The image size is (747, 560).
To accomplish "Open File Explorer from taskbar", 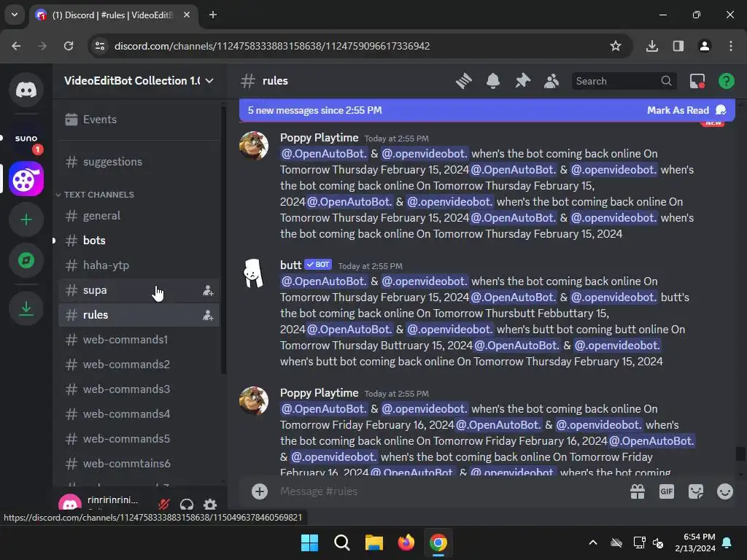I will 374,542.
